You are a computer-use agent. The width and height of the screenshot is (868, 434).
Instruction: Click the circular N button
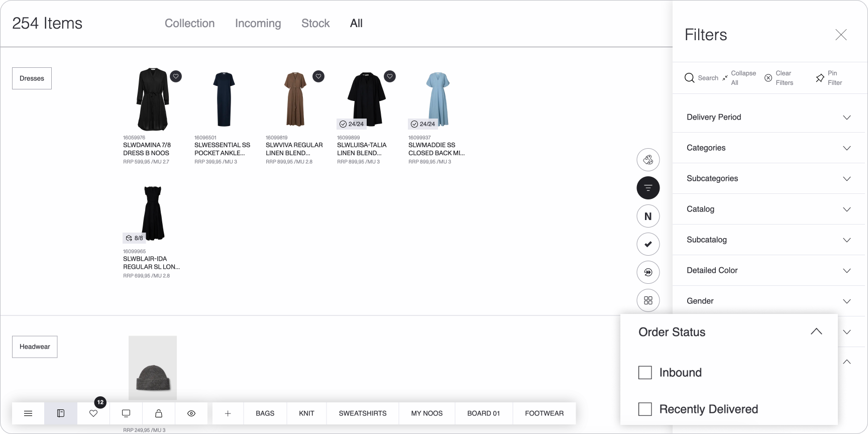tap(648, 216)
